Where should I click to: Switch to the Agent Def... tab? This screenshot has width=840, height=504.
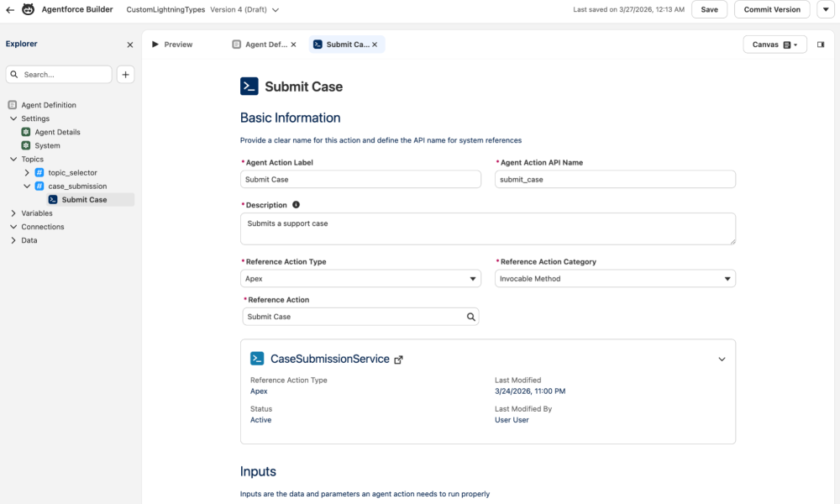(266, 45)
